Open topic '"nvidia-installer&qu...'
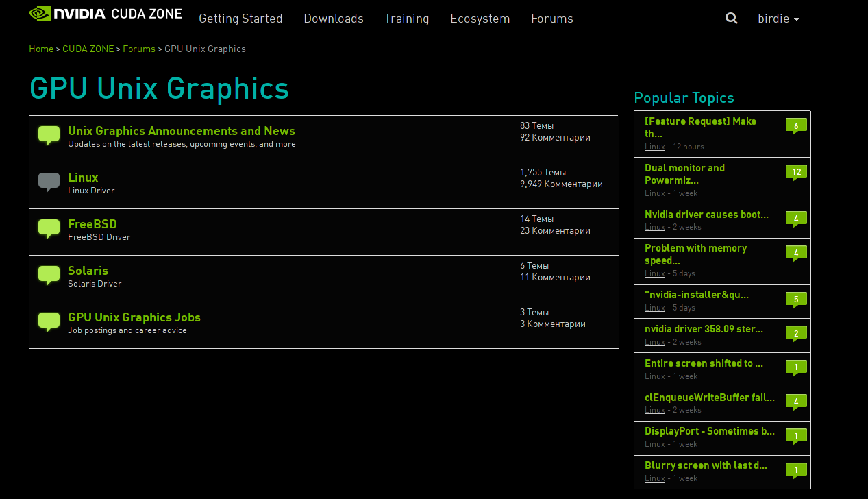 click(x=697, y=295)
